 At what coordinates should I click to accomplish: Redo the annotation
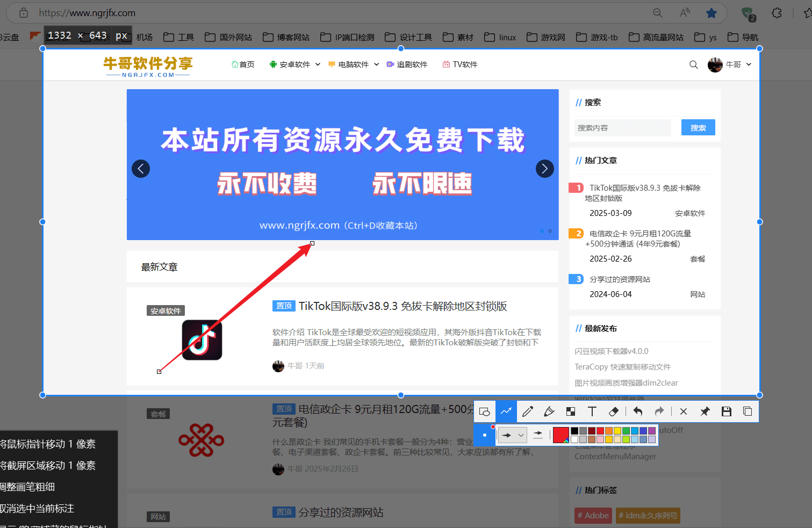[x=659, y=411]
